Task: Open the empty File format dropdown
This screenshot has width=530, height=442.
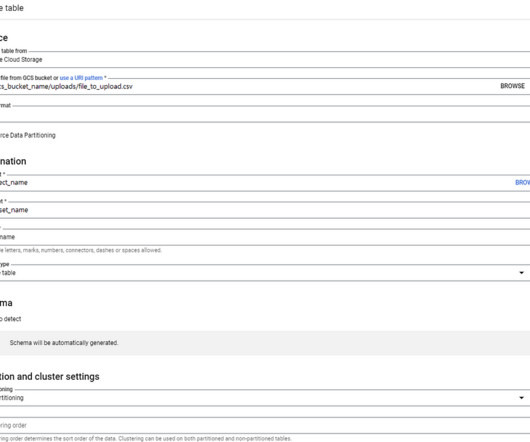Action: pyautogui.click(x=265, y=114)
